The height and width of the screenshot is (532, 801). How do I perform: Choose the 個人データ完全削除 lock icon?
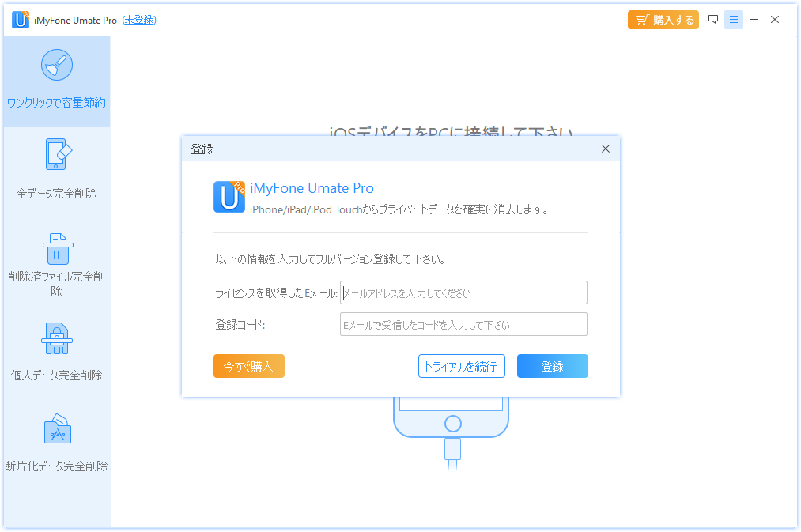coord(57,338)
